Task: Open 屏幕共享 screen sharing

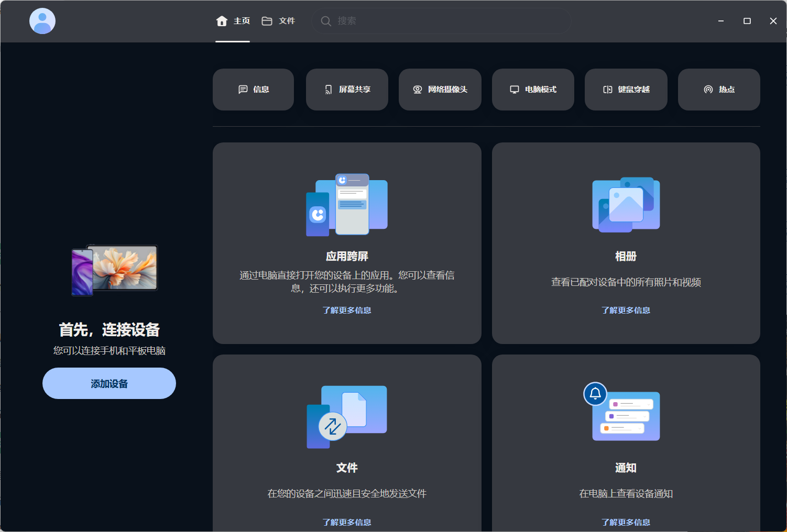Action: pos(347,90)
